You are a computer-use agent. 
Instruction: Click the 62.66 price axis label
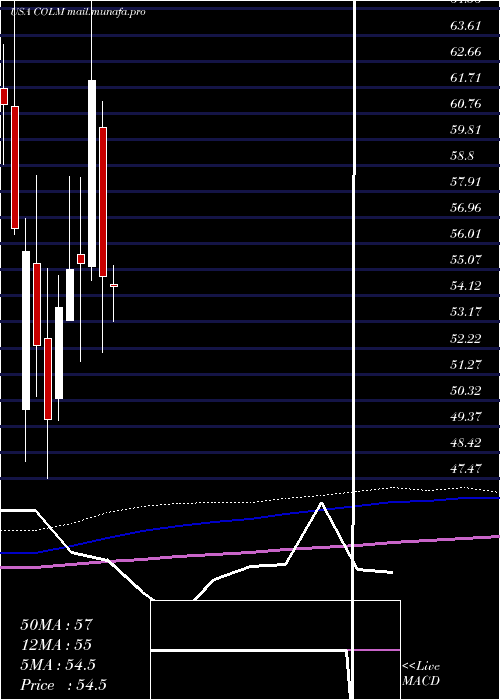[x=466, y=52]
